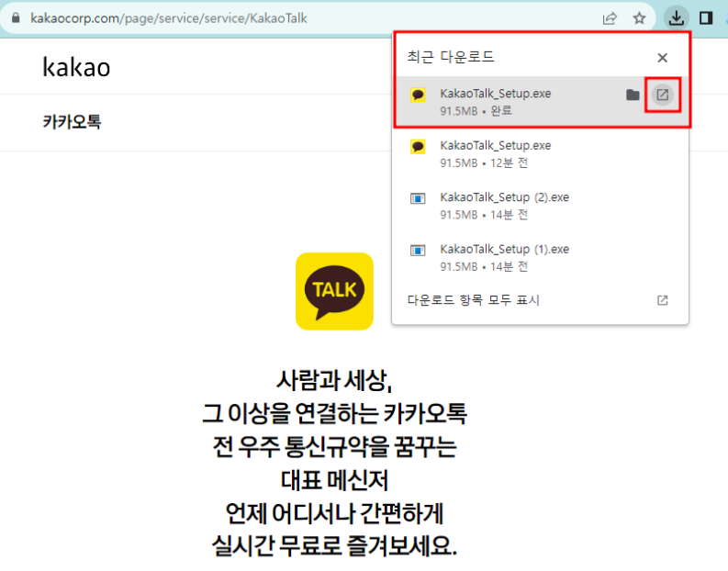Select the 카카오톡 page heading
The width and height of the screenshot is (728, 571).
coord(72,122)
